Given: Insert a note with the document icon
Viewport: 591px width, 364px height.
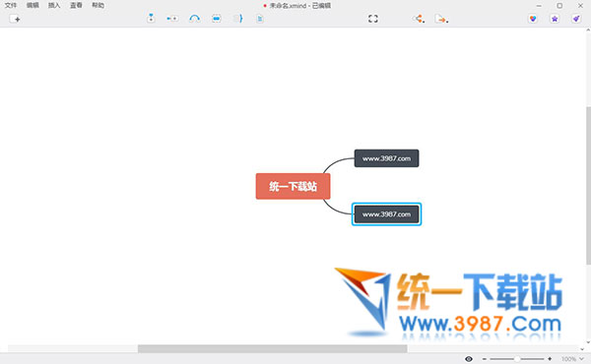Looking at the screenshot, I should (260, 19).
